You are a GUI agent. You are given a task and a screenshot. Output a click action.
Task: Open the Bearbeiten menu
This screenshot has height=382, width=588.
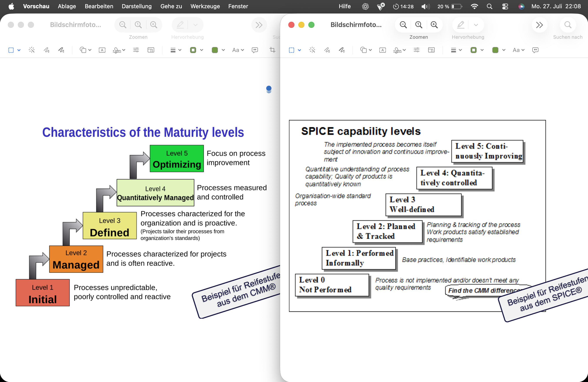[x=99, y=7]
